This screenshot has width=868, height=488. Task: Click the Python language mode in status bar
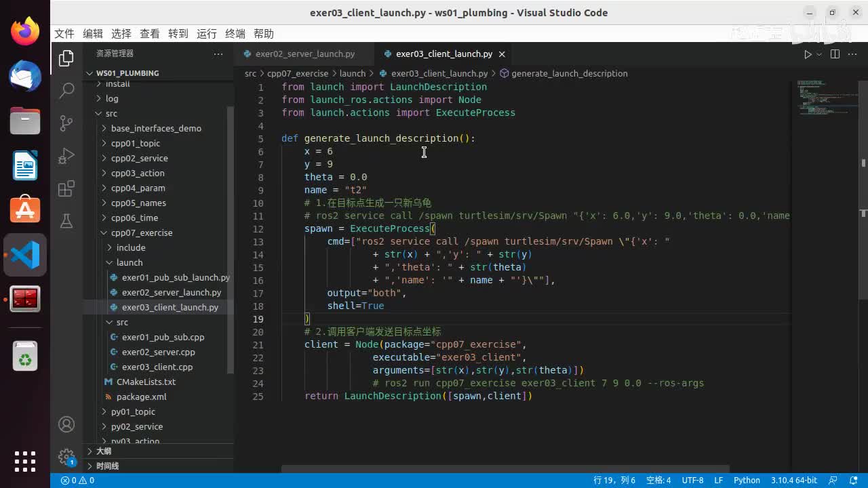[747, 480]
